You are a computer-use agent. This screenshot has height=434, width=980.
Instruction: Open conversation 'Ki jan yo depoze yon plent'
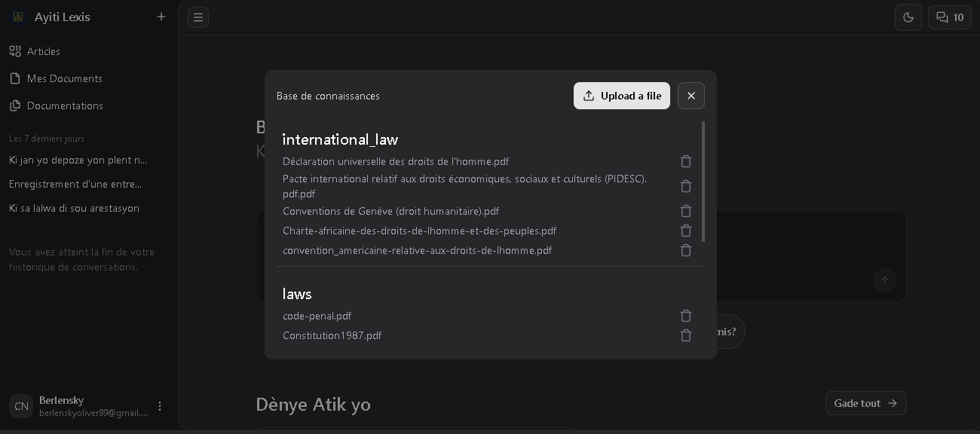[78, 160]
